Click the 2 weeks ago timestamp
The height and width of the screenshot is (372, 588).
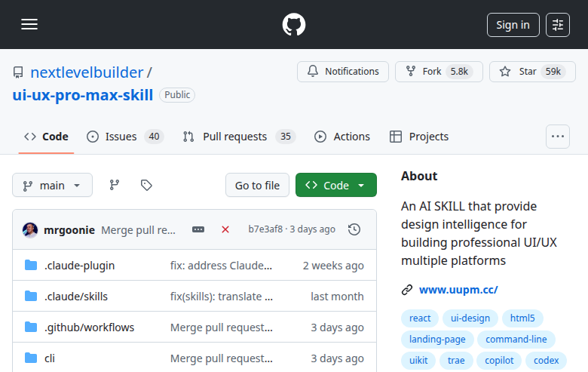[x=333, y=266]
